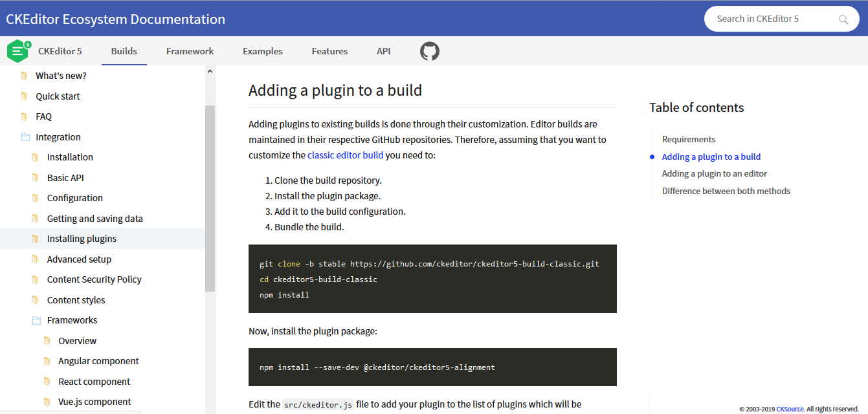Switch to the Framework tab
This screenshot has width=868, height=414.
190,51
